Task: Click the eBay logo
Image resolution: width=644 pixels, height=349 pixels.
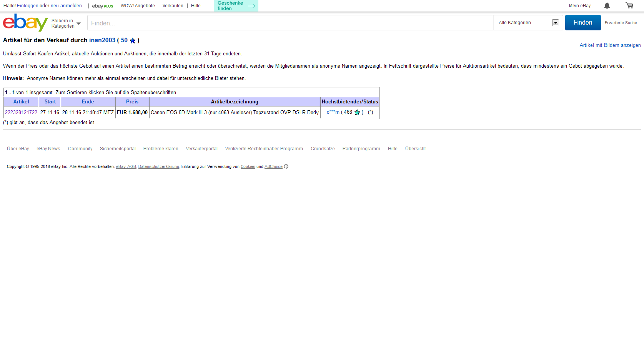Action: 25,23
